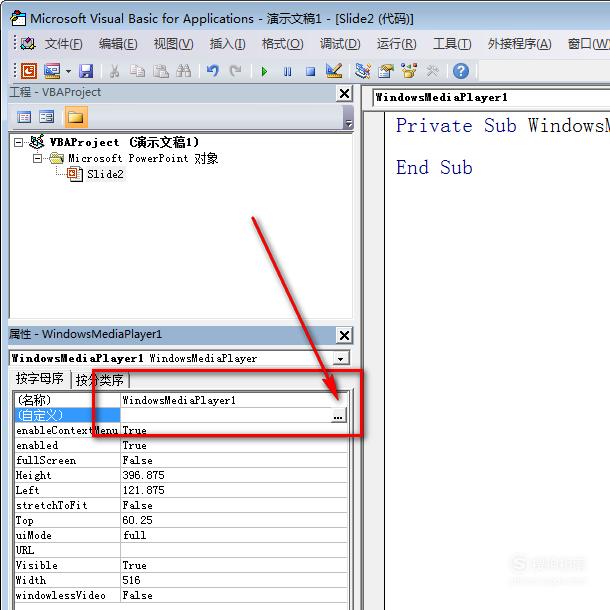610x610 pixels.
Task: Open the Object Browser toolbar icon
Action: click(x=409, y=71)
